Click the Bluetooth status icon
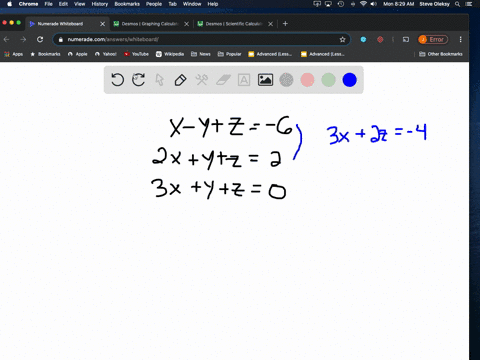 tap(353, 4)
